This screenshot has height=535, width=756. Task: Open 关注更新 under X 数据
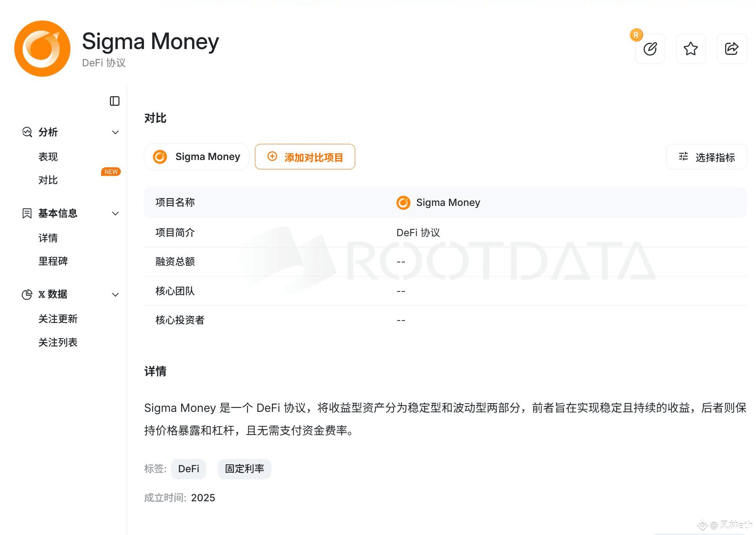58,319
